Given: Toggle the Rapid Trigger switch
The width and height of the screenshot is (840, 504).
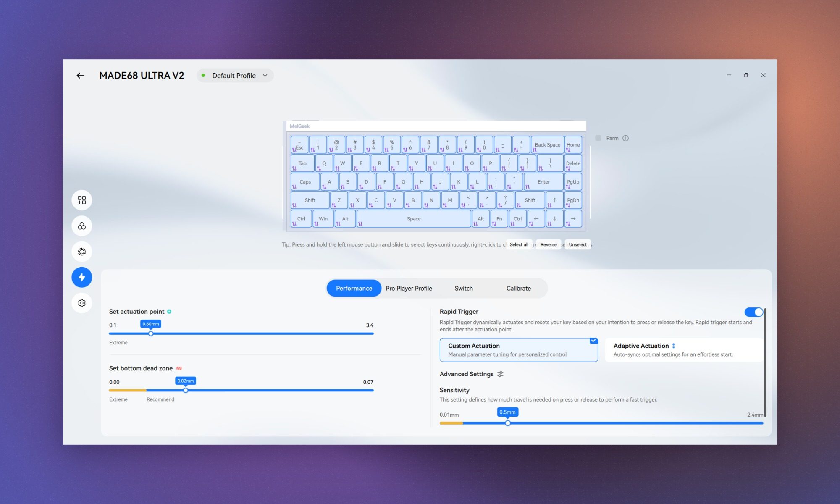Looking at the screenshot, I should (754, 312).
